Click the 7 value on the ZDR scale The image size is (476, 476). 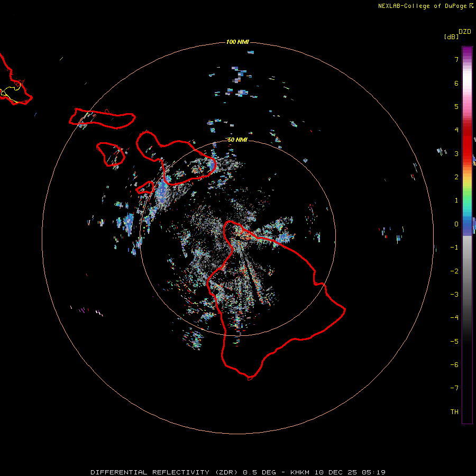(456, 59)
